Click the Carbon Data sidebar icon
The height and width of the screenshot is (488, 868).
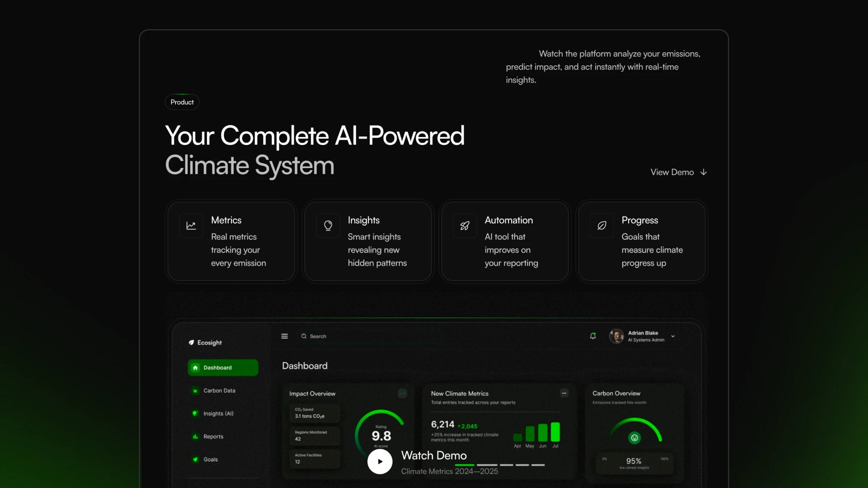click(x=195, y=391)
